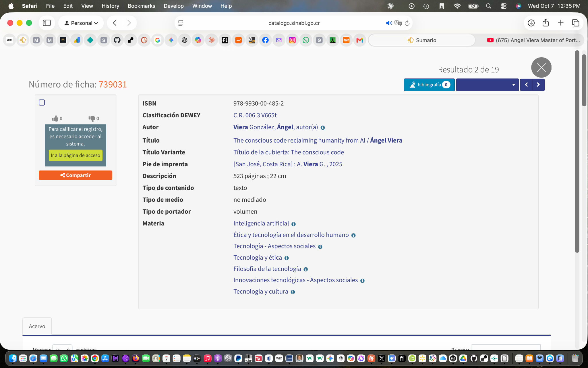Open Safari downloads icon
Viewport: 588px width, 368px height.
pyautogui.click(x=531, y=23)
